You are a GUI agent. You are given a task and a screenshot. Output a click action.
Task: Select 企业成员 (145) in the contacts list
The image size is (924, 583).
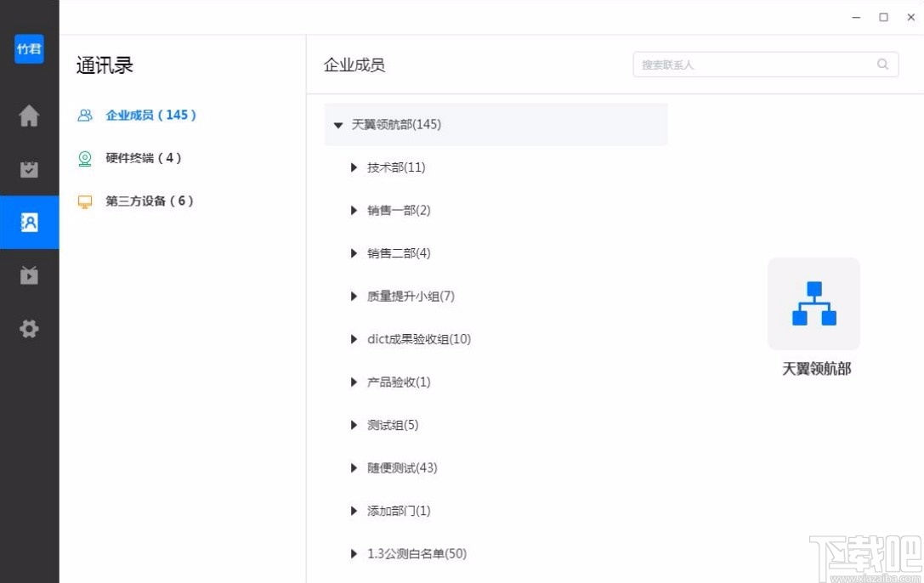coord(150,115)
